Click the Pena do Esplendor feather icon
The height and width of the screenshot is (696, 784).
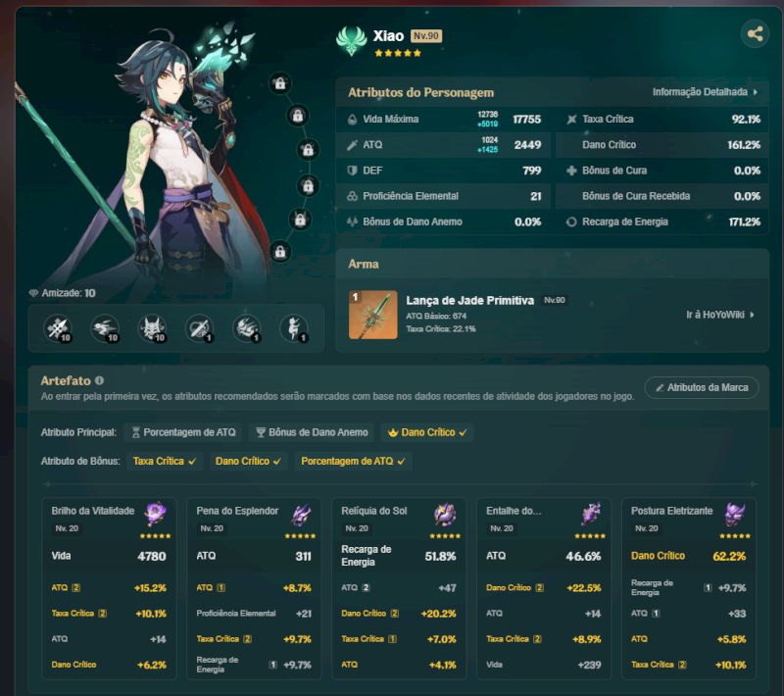click(x=301, y=514)
